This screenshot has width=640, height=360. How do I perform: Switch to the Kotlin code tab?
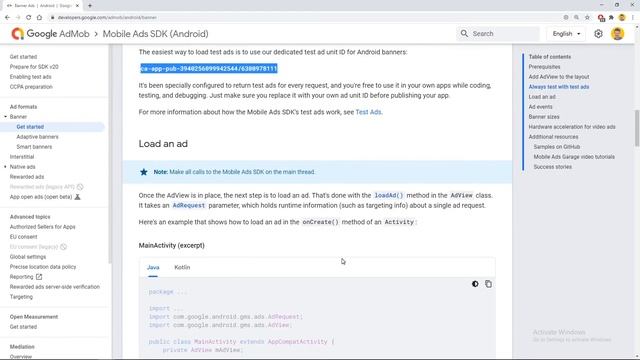[x=182, y=267]
